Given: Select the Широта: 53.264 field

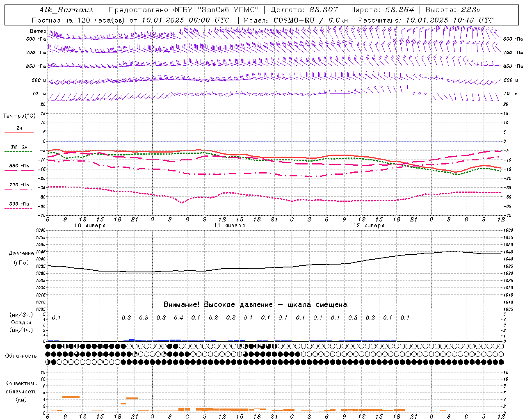Looking at the screenshot, I should [381, 10].
